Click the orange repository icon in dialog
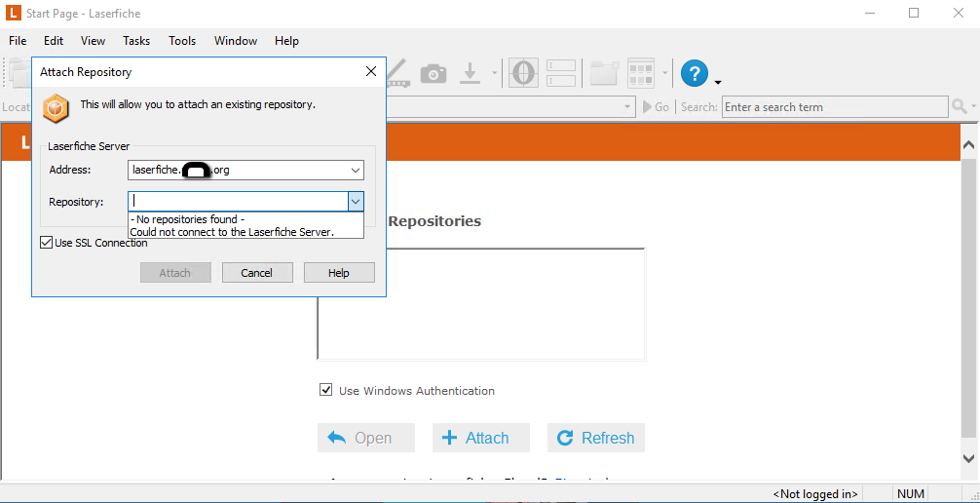 tap(55, 109)
